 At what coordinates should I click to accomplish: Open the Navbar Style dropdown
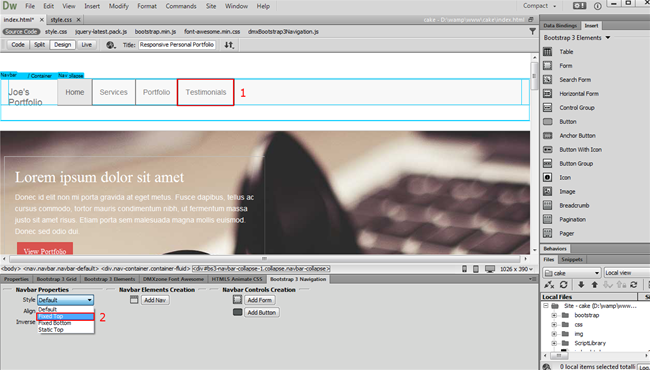65,300
